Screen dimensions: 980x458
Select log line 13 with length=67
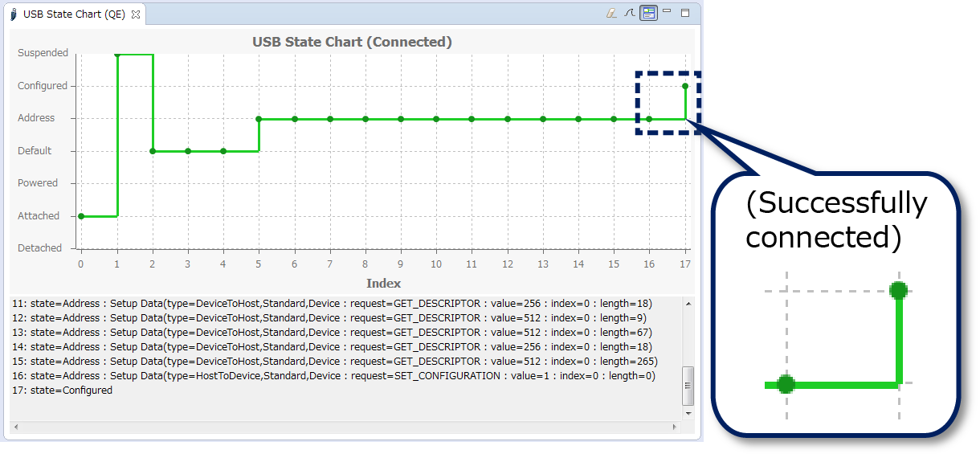coord(331,333)
